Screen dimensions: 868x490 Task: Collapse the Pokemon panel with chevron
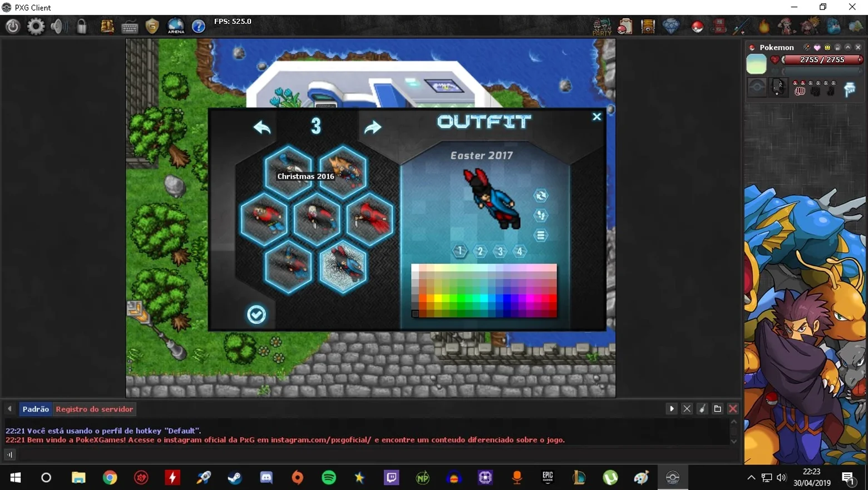click(848, 47)
